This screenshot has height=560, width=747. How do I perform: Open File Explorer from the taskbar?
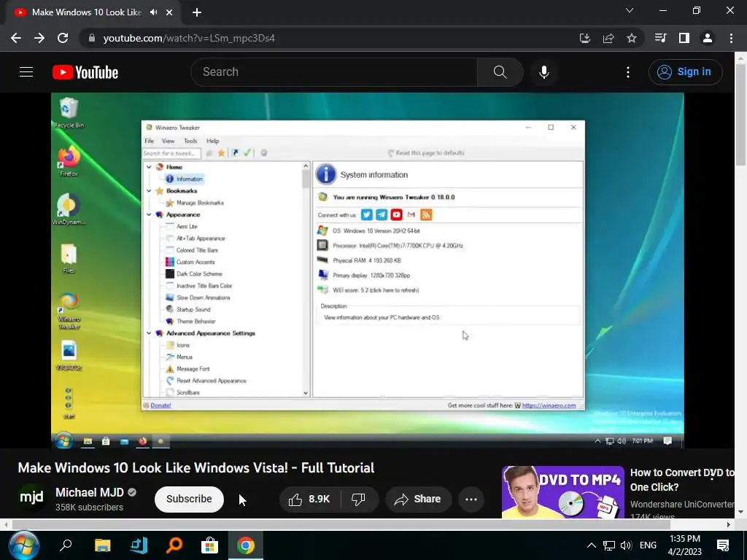click(102, 545)
